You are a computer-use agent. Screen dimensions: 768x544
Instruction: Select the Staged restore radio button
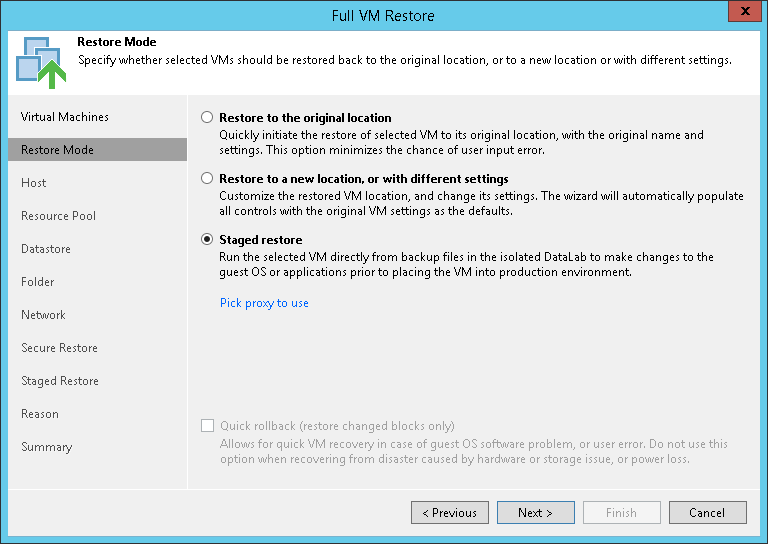coord(207,240)
